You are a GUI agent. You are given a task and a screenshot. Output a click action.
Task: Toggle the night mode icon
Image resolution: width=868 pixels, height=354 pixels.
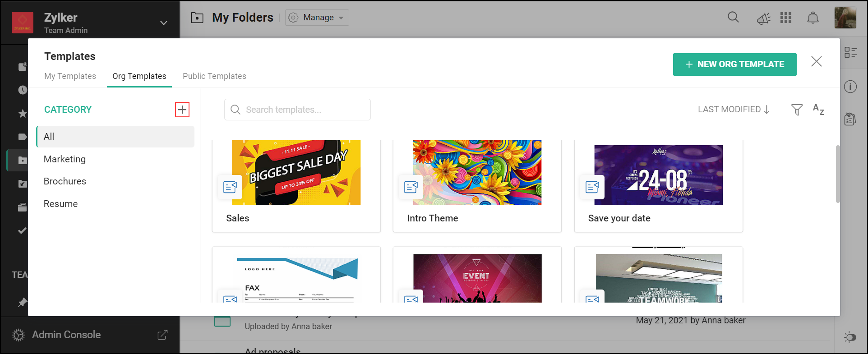850,337
